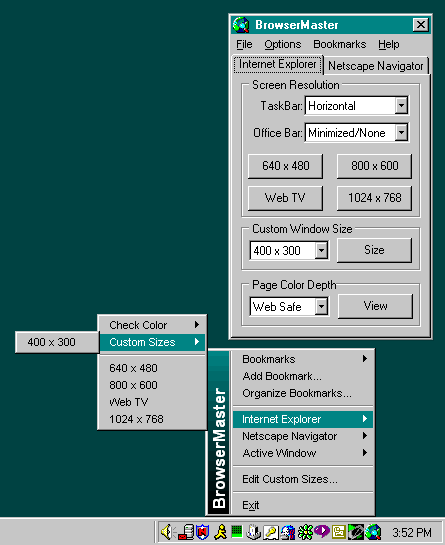The image size is (445, 545).
Task: Click the green grid meter tray icon
Action: (237, 531)
